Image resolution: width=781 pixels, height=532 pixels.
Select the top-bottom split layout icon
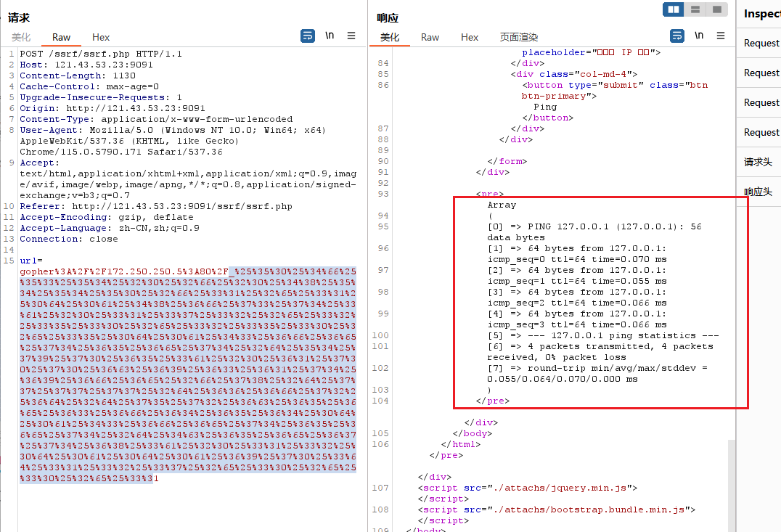[x=695, y=9]
